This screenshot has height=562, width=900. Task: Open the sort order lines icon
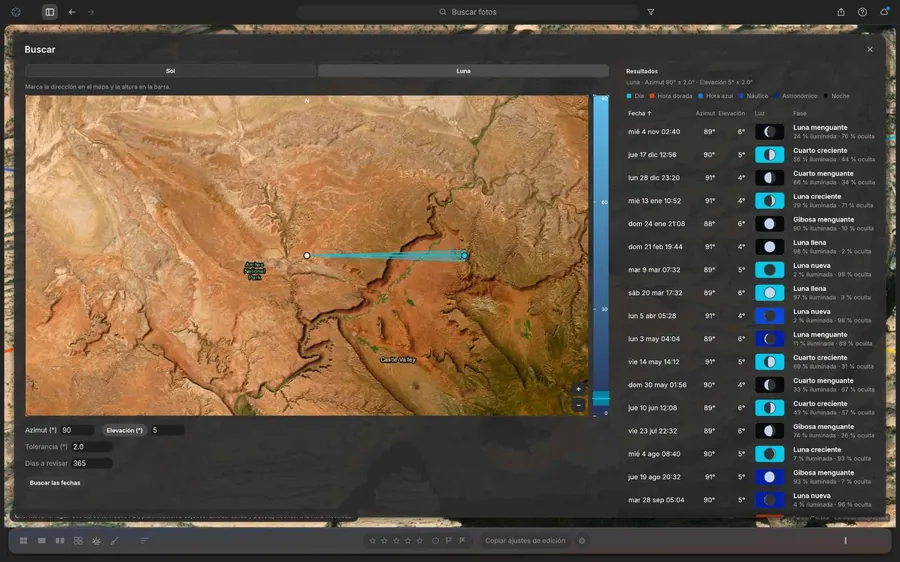click(x=144, y=541)
